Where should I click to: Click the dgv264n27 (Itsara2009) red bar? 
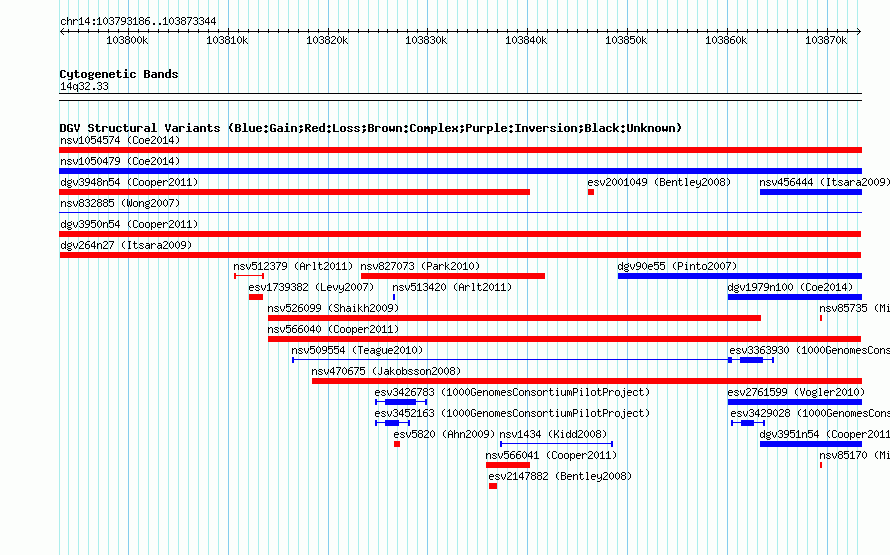coord(460,255)
